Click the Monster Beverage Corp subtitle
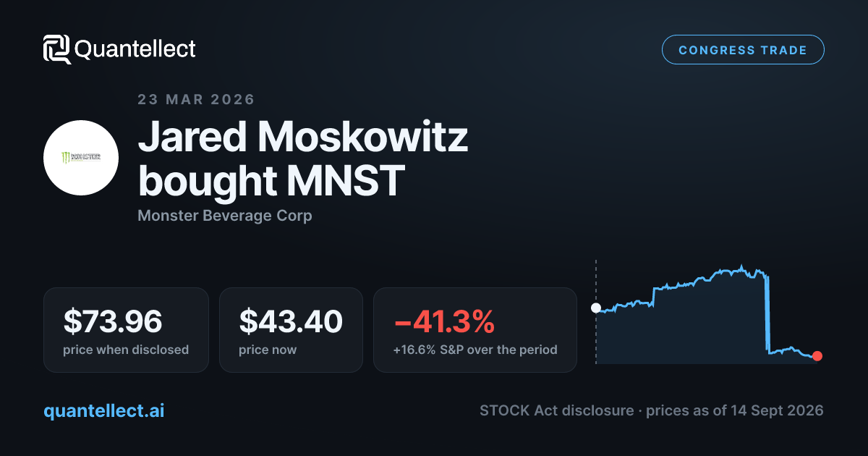This screenshot has height=456, width=868. tap(225, 216)
